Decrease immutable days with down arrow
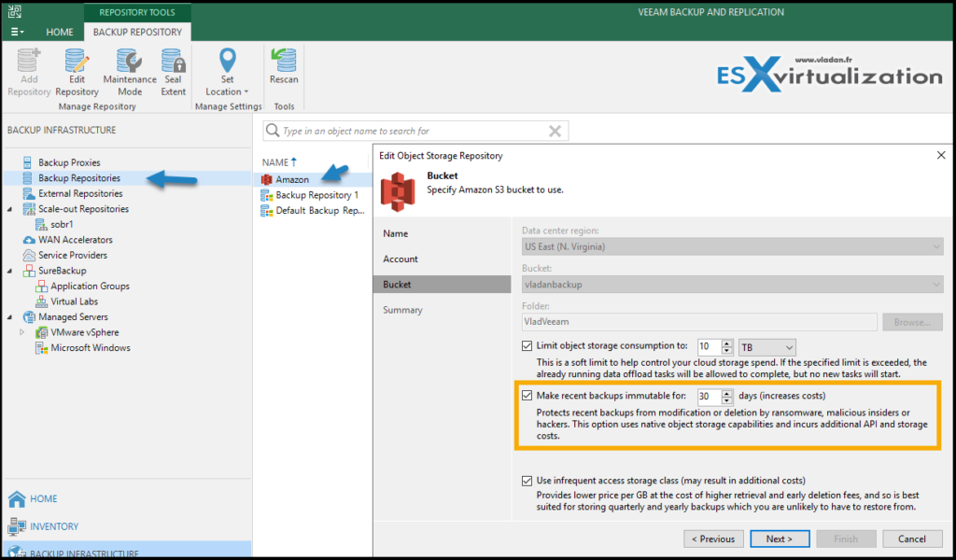This screenshot has height=560, width=956. coord(726,399)
